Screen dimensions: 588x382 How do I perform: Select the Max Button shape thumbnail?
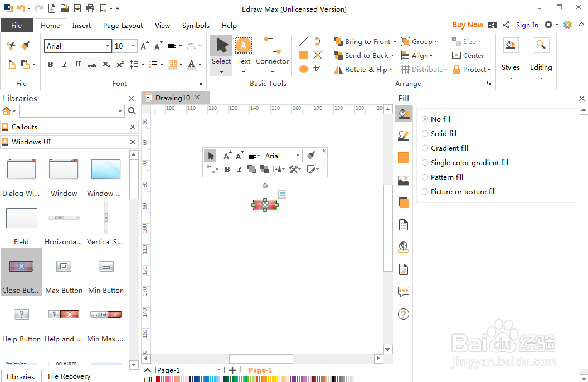64,272
